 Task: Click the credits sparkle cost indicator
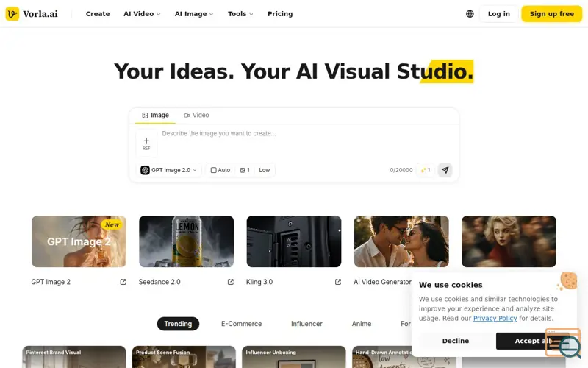point(426,170)
